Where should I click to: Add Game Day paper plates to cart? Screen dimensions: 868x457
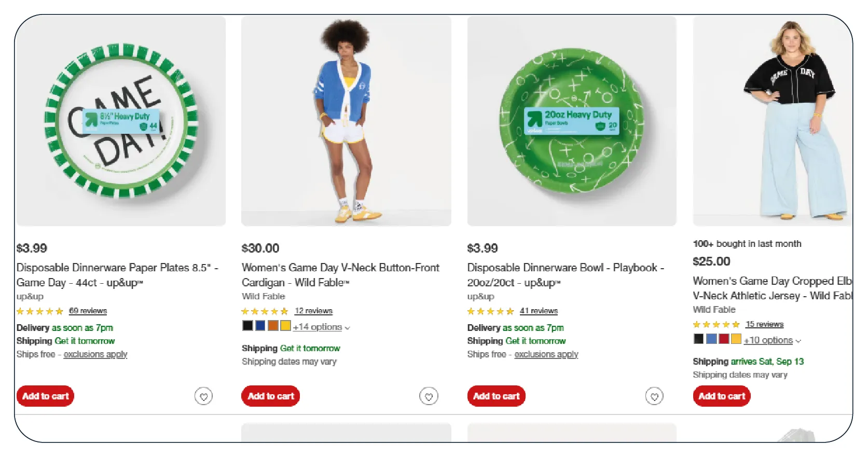pos(45,396)
